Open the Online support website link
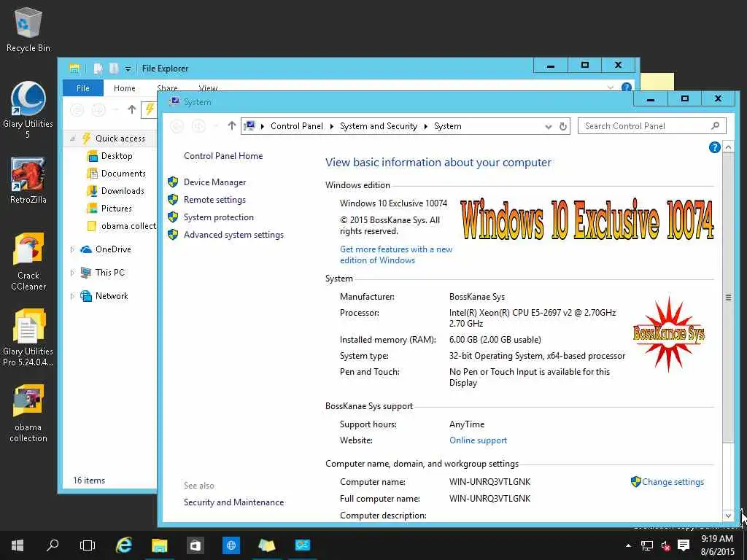 (x=478, y=440)
